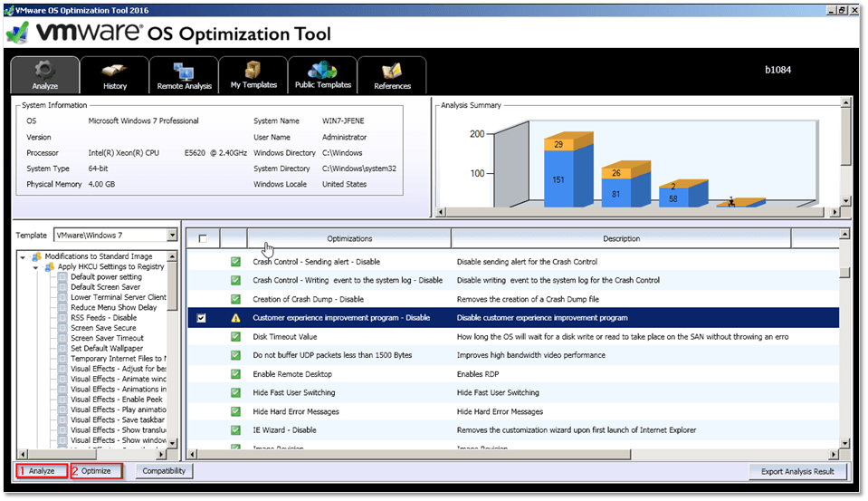The height and width of the screenshot is (501, 868).
Task: Click 'Enables RDP' description text
Action: pos(478,375)
